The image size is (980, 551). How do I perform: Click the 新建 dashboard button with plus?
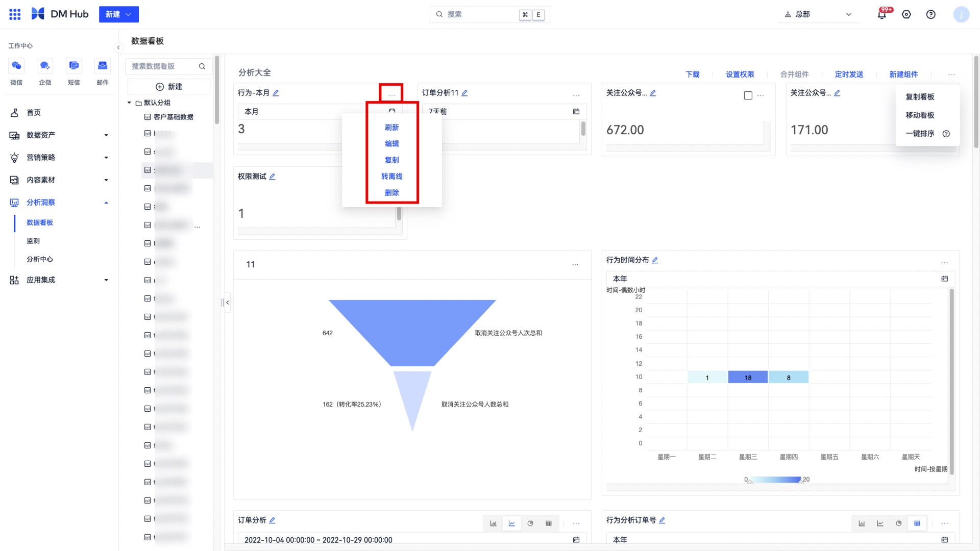pos(169,87)
